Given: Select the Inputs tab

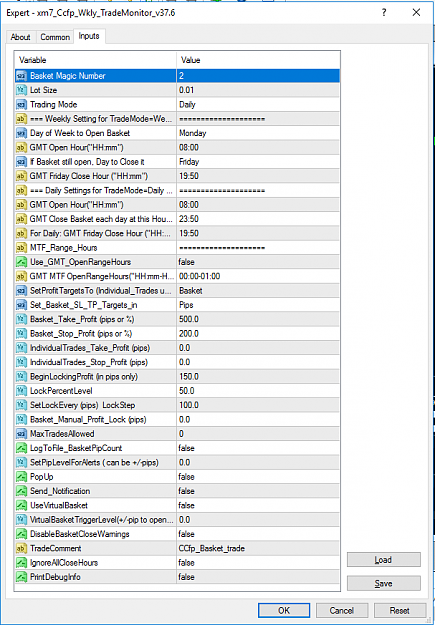Looking at the screenshot, I should [89, 36].
